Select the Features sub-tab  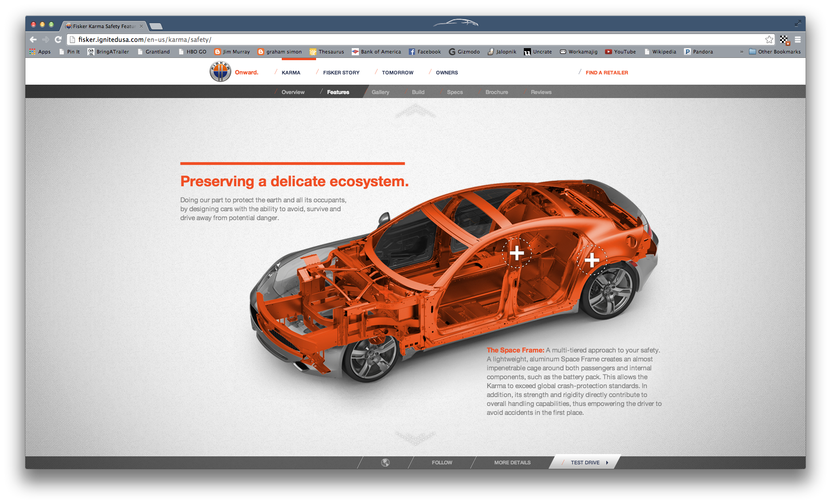pyautogui.click(x=338, y=92)
